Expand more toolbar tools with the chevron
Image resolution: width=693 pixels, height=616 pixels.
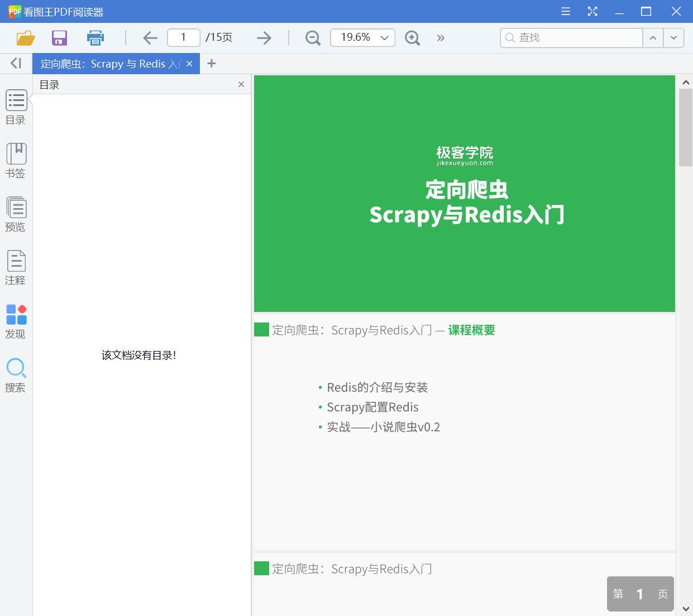pos(441,37)
